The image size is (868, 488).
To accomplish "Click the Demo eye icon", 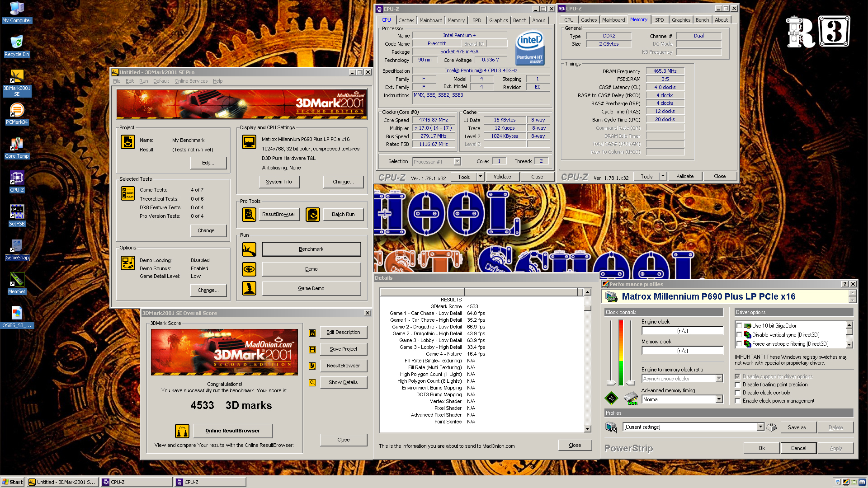I will pyautogui.click(x=249, y=269).
